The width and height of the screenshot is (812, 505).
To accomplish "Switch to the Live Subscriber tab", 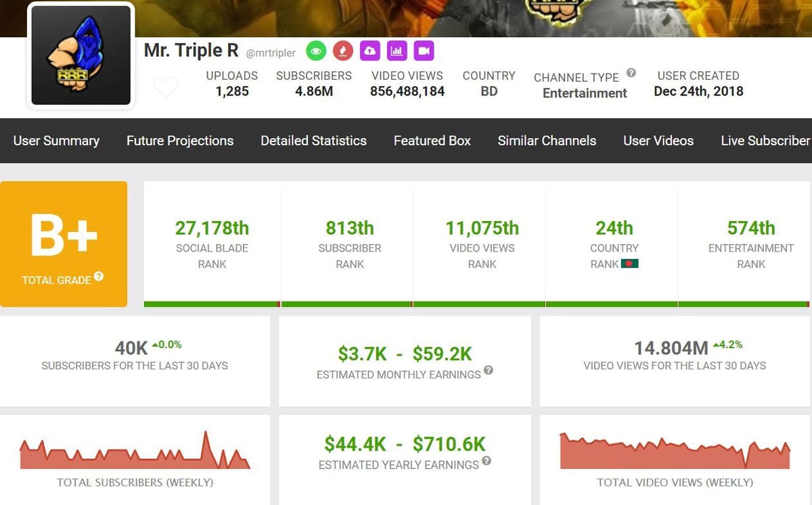I will [x=766, y=141].
